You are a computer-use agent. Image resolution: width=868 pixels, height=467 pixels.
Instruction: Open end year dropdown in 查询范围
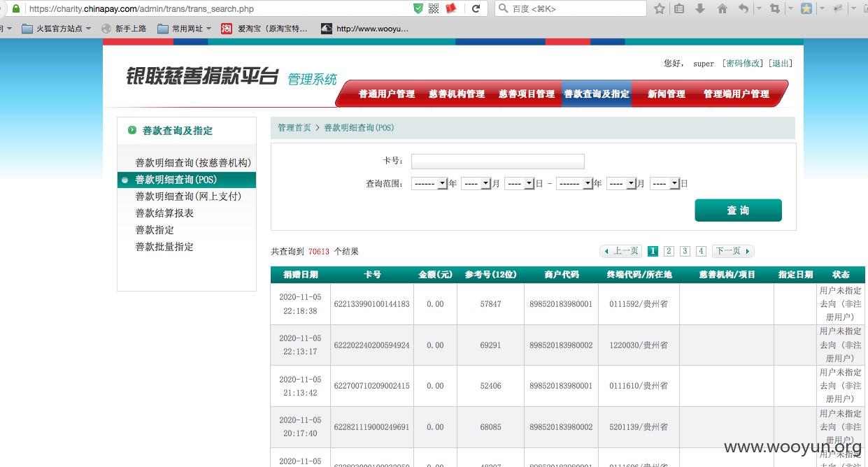point(574,184)
